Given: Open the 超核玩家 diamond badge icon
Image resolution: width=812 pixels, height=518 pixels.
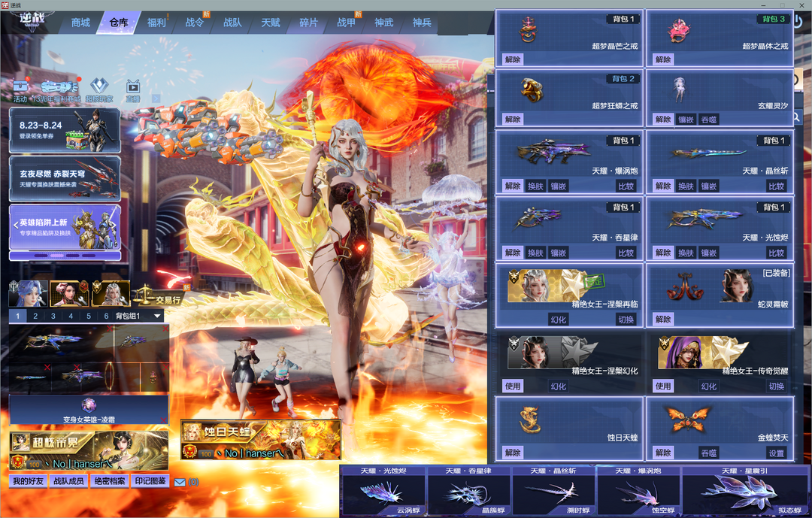Looking at the screenshot, I should (x=99, y=86).
